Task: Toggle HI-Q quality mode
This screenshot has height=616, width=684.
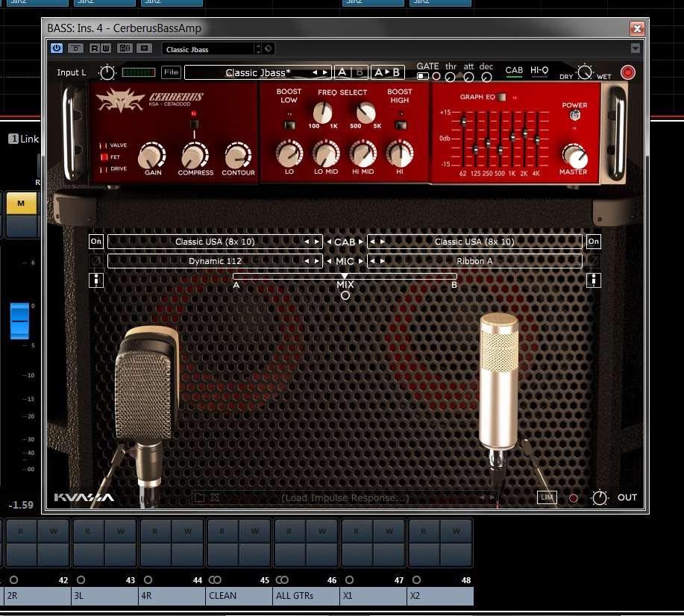Action: 539,71
